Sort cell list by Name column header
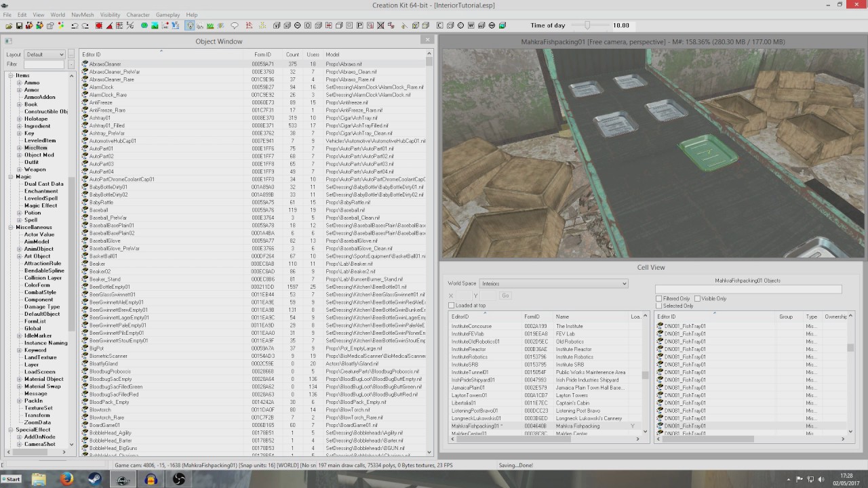The image size is (868, 488). pos(591,317)
